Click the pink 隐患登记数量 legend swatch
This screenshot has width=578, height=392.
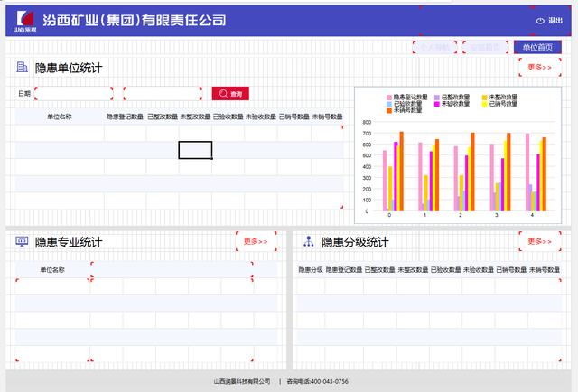388,97
